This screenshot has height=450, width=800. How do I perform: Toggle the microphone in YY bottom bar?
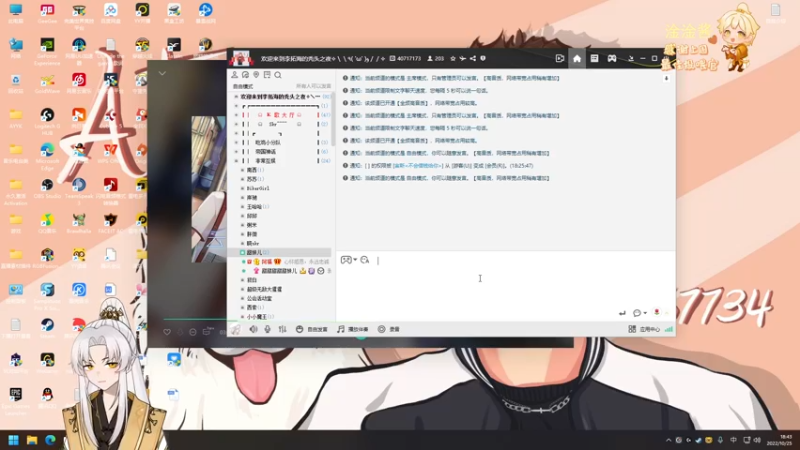[x=267, y=329]
